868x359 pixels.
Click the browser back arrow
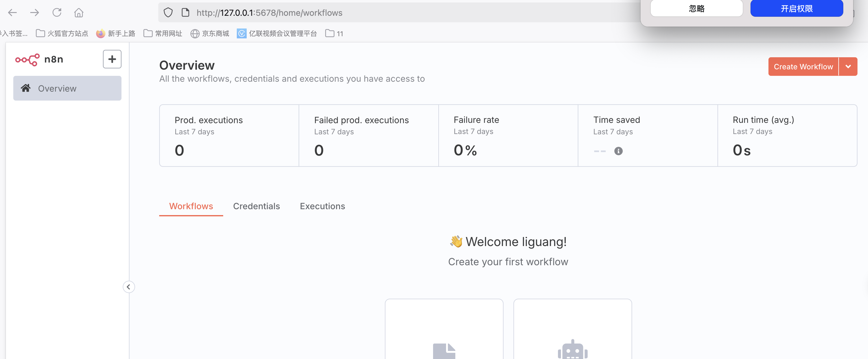tap(12, 13)
